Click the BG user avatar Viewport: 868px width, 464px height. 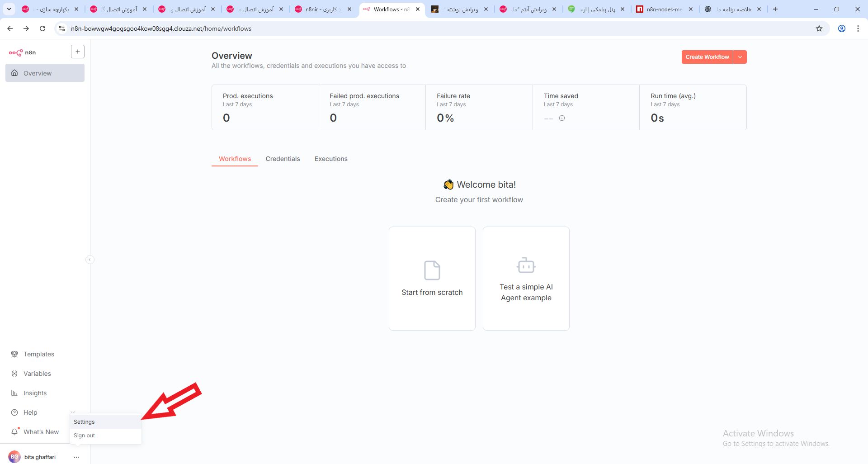14,457
